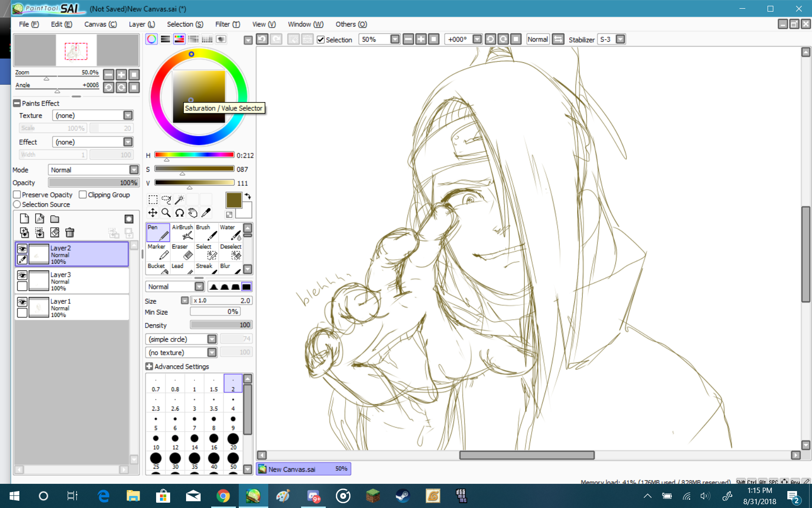This screenshot has height=508, width=812.
Task: Enable Clipping Group checkbox
Action: pos(83,194)
